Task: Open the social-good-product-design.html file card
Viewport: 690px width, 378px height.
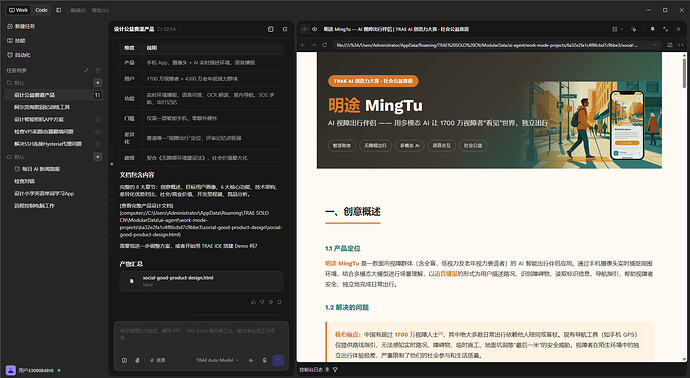Action: (x=201, y=281)
